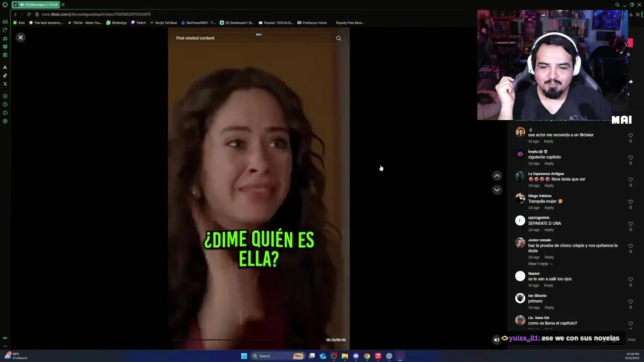
Task: Reply to Diego Valdsss's comment
Action: (x=549, y=208)
